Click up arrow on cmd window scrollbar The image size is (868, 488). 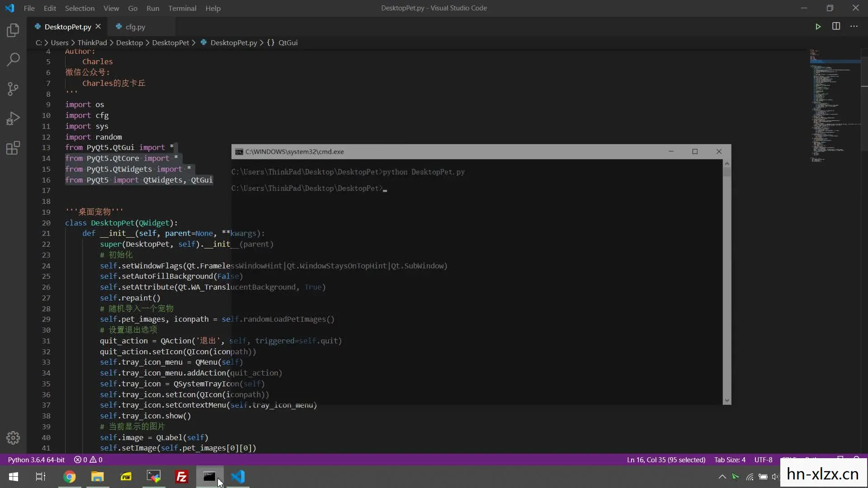click(x=726, y=164)
